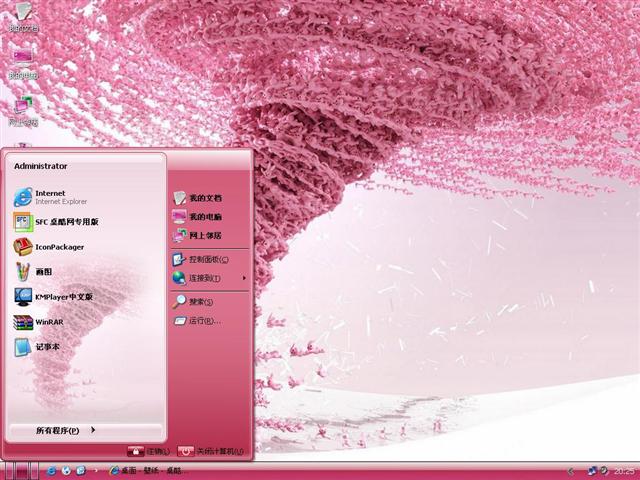This screenshot has width=640, height=480.
Task: Open 我的电脑 in Start menu right panel
Action: pyautogui.click(x=204, y=217)
